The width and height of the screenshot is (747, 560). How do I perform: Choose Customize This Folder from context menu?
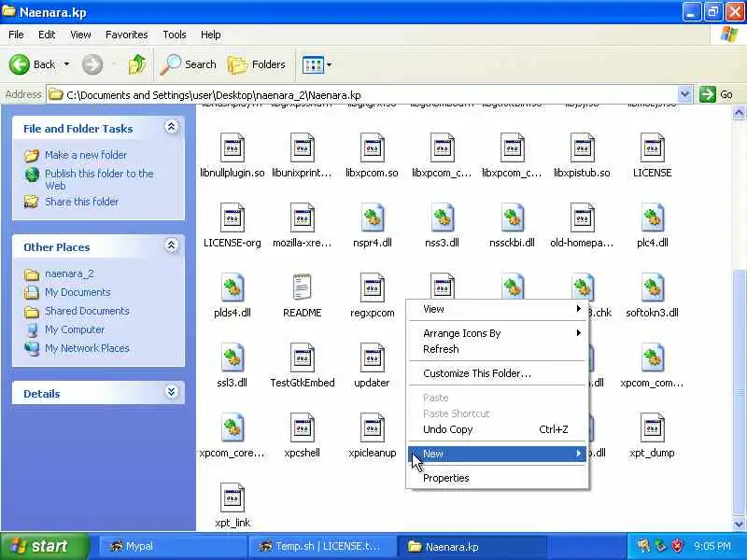[x=498, y=373]
